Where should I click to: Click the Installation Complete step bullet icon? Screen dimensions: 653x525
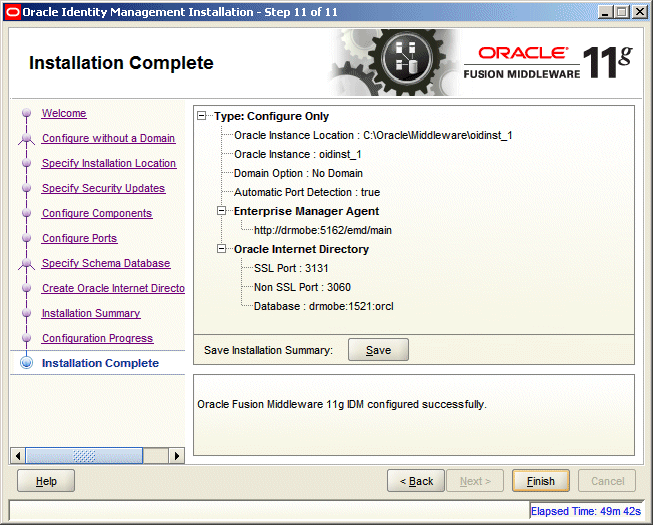coord(27,363)
